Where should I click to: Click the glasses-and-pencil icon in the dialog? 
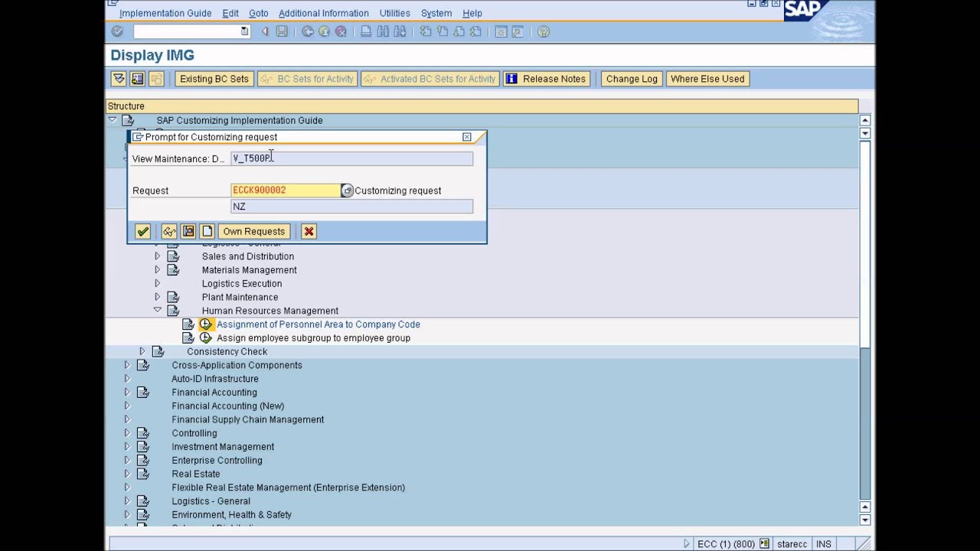click(169, 231)
